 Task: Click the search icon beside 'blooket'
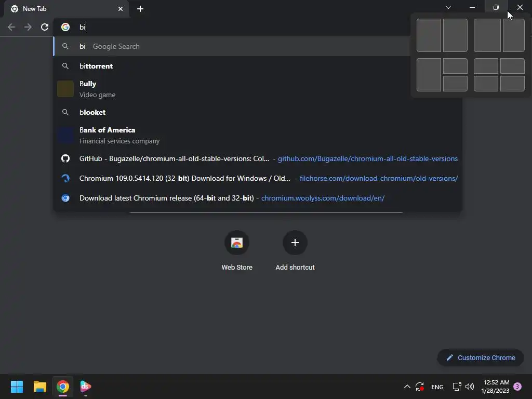[65, 112]
